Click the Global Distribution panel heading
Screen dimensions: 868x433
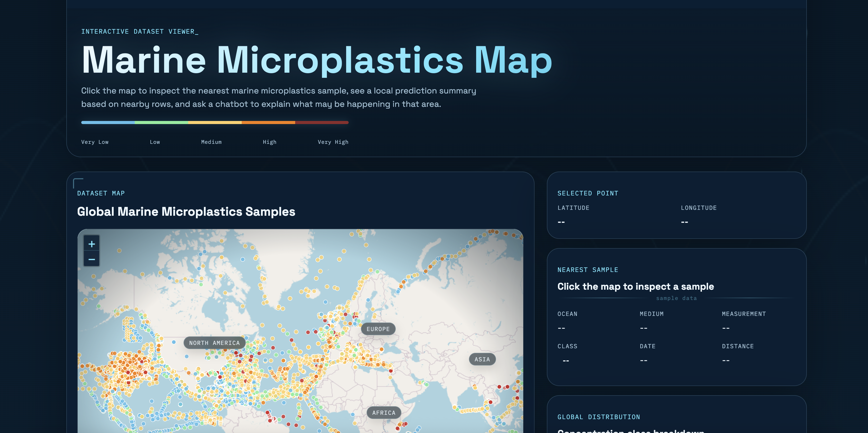coord(599,417)
